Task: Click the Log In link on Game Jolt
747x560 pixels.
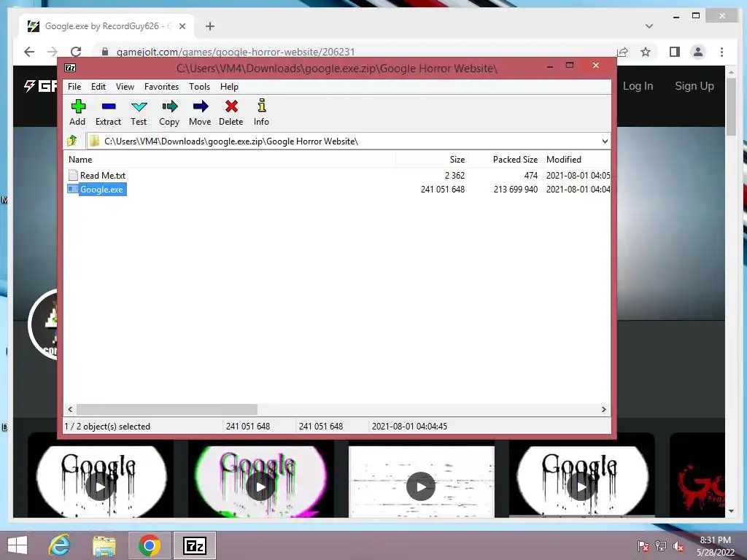Action: (638, 86)
